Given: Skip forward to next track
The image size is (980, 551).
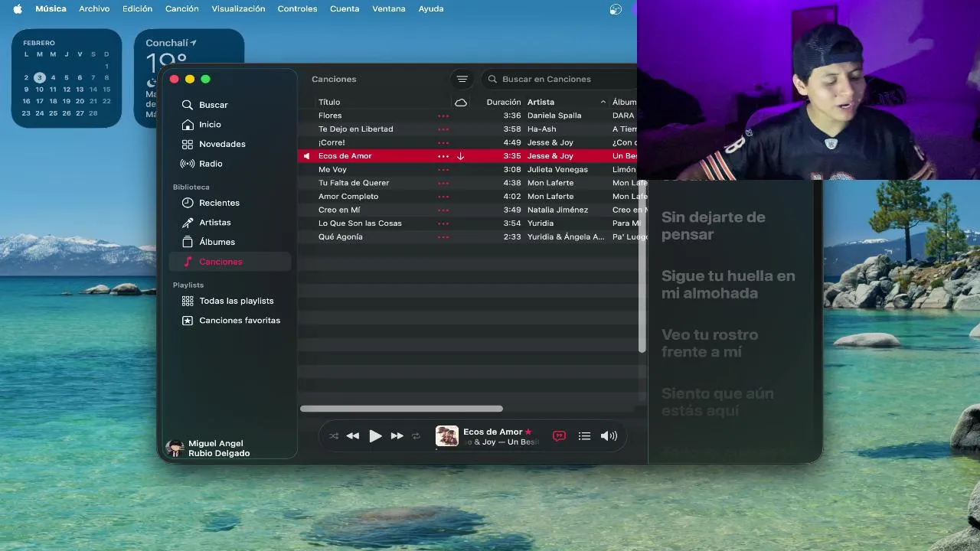Looking at the screenshot, I should (397, 436).
